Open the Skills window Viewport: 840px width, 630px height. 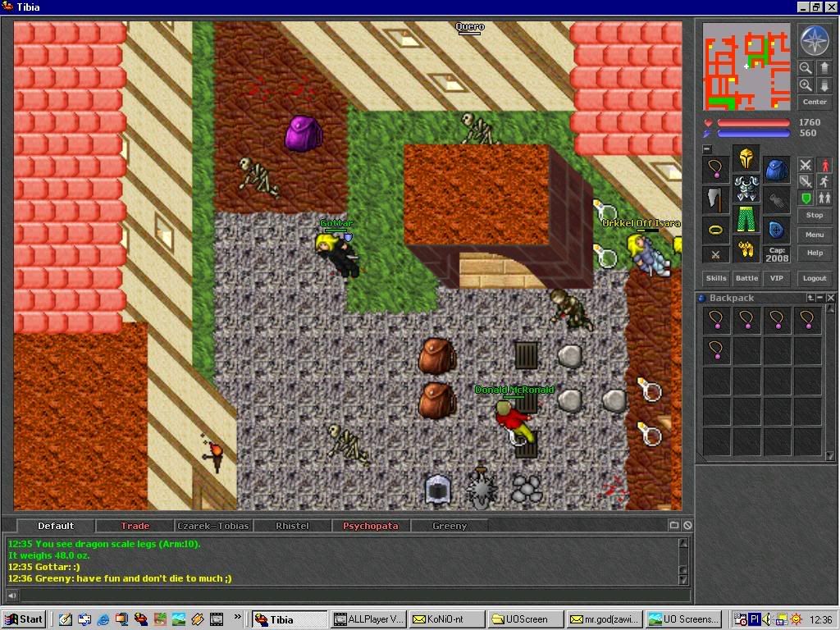tap(716, 278)
